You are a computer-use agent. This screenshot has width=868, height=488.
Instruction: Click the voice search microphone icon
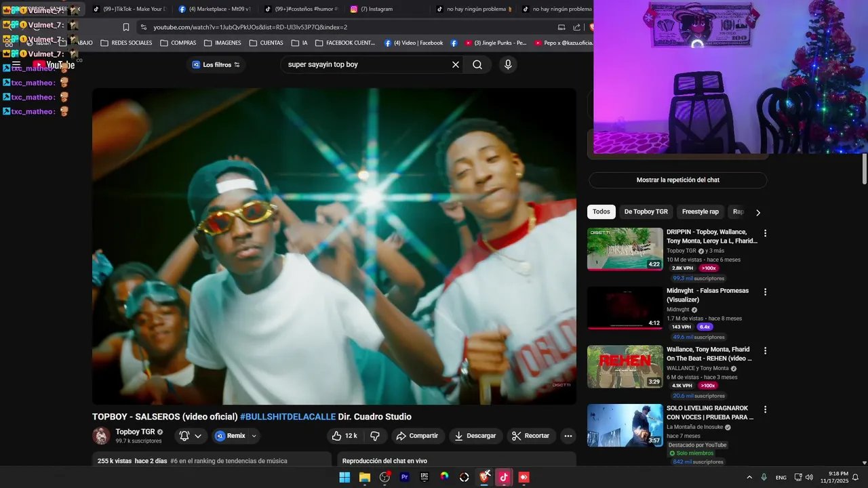click(x=508, y=64)
